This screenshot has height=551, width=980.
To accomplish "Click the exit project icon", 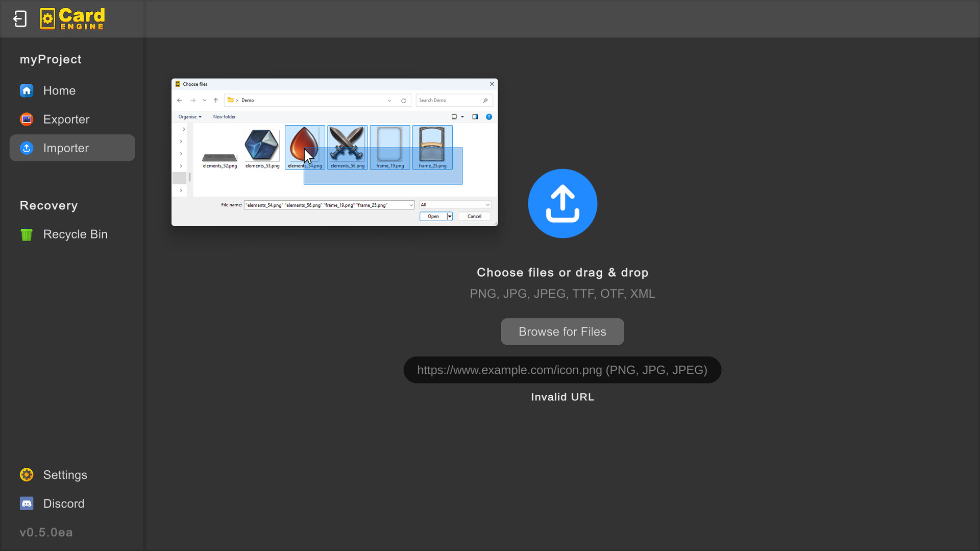I will [20, 19].
